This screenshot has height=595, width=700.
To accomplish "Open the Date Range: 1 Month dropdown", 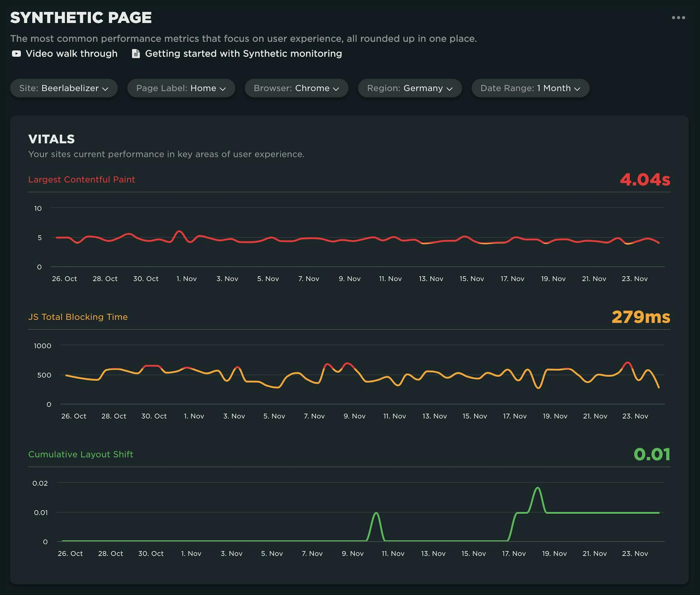I will click(530, 88).
